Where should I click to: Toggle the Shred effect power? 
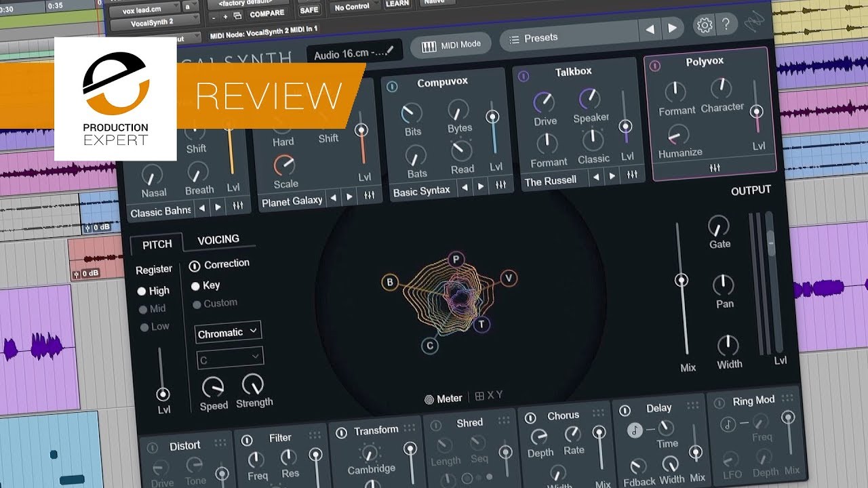[x=436, y=425]
